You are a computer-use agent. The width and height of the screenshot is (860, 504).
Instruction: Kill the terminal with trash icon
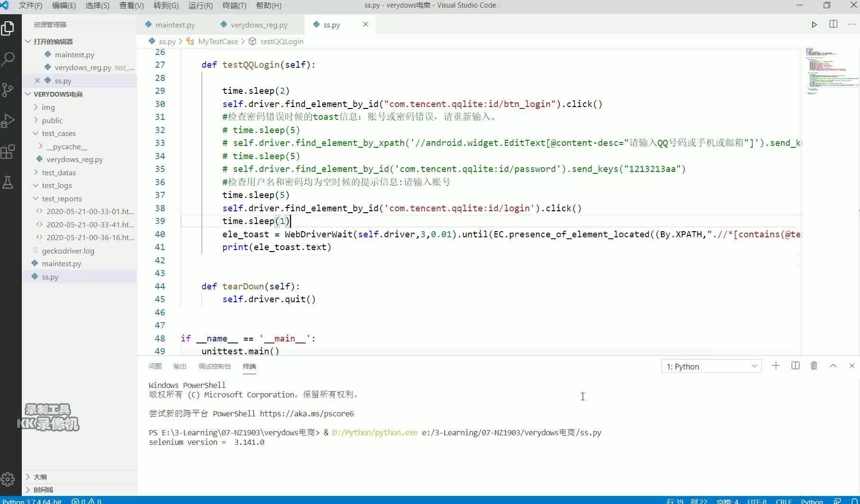(814, 366)
